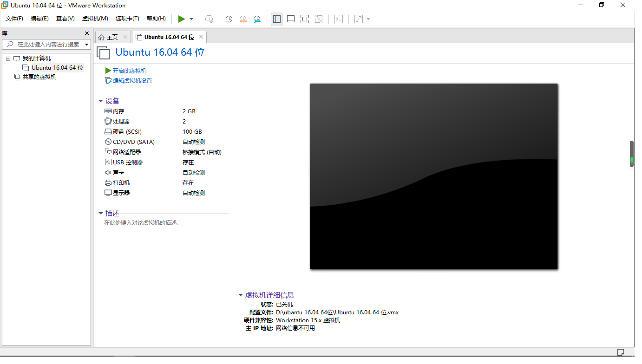Switch to the 主页 tab
The width and height of the screenshot is (642, 364).
pos(113,37)
